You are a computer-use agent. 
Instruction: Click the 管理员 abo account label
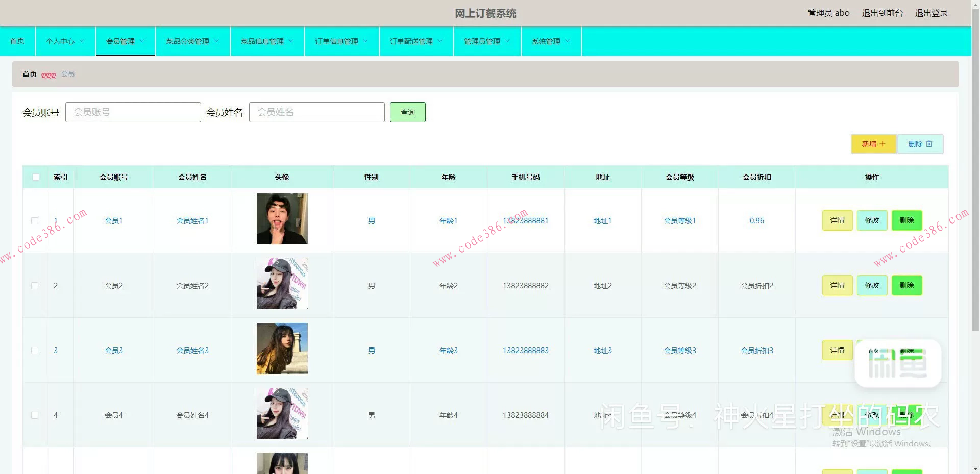[829, 13]
